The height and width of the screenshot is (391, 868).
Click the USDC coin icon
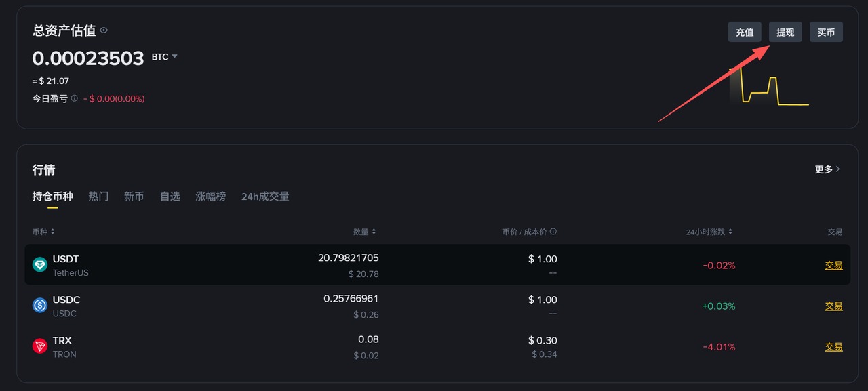(x=40, y=305)
